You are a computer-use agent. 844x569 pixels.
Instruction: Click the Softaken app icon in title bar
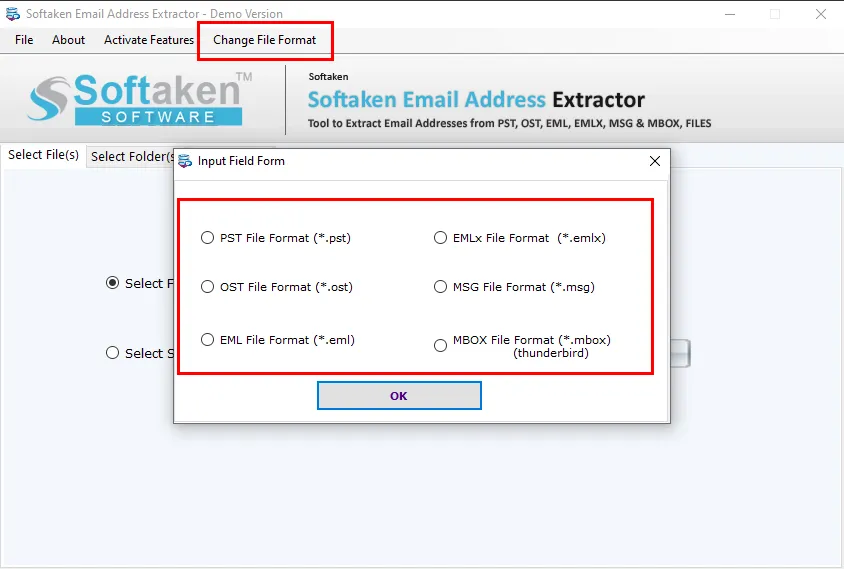click(12, 13)
